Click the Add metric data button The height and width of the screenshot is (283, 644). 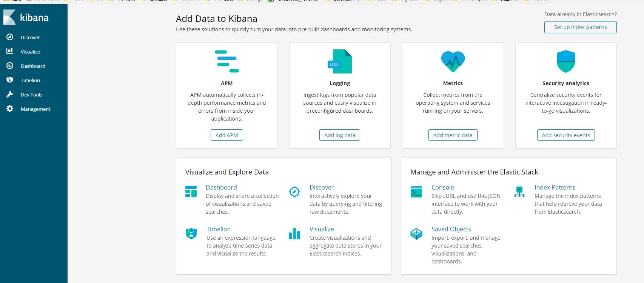pyautogui.click(x=453, y=135)
